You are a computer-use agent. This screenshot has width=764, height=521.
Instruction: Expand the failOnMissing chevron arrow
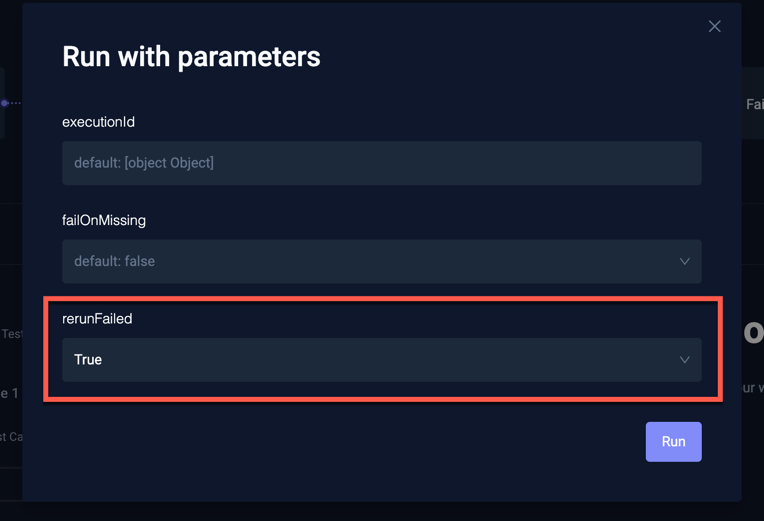point(684,262)
